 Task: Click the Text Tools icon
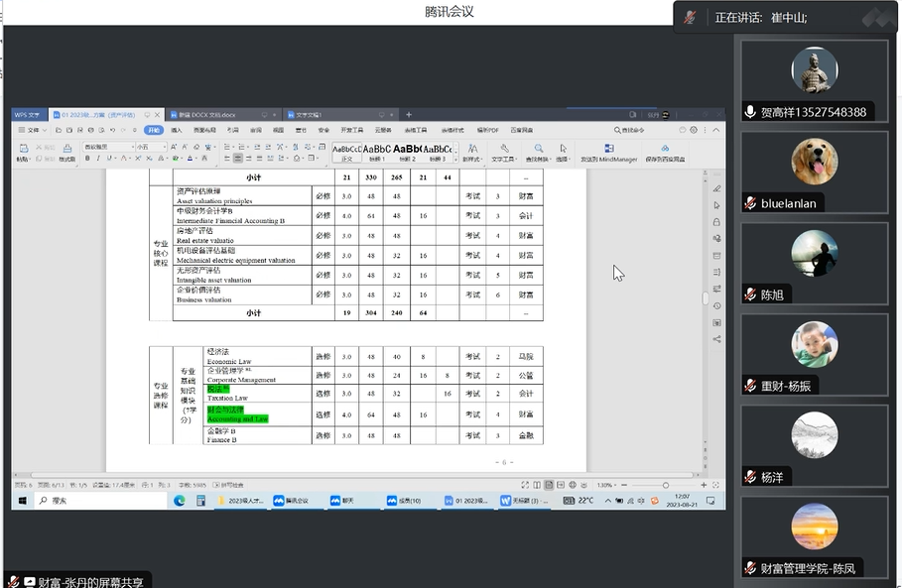coord(504,149)
